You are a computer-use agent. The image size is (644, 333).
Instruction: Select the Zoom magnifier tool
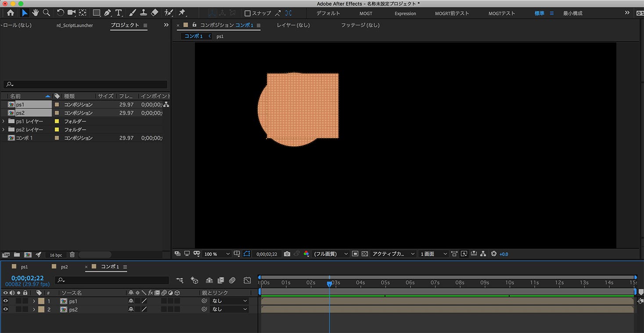click(46, 13)
